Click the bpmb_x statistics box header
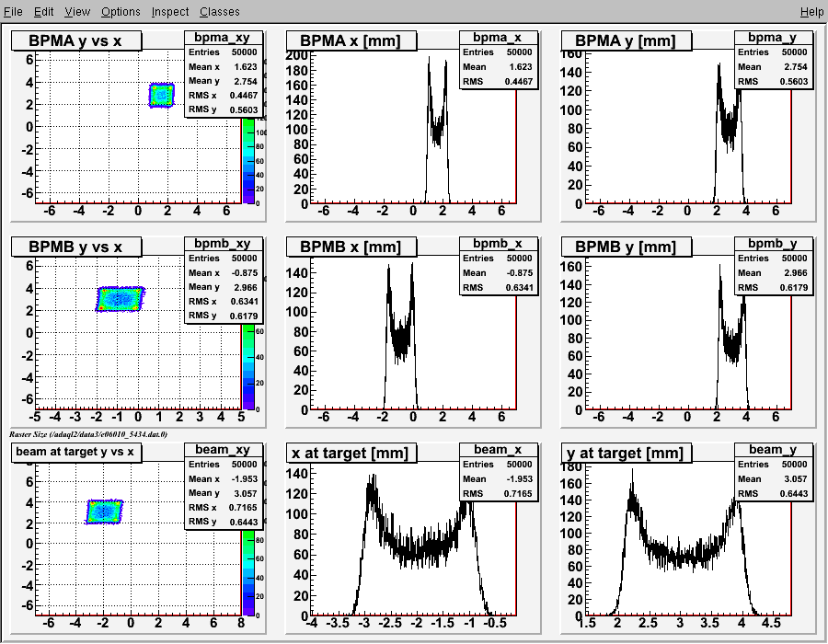The image size is (828, 644). (498, 244)
